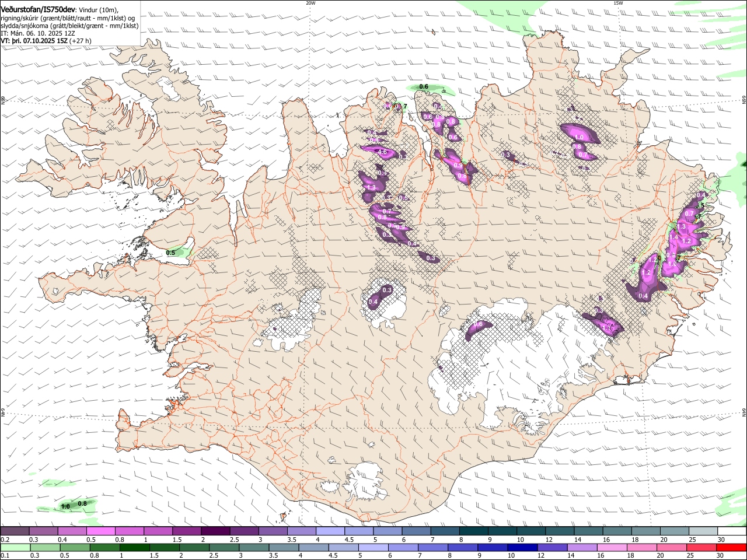
Task: Click the 'IT: Mán. 06. 10. 2025 12Z' line
Action: pyautogui.click(x=37, y=34)
